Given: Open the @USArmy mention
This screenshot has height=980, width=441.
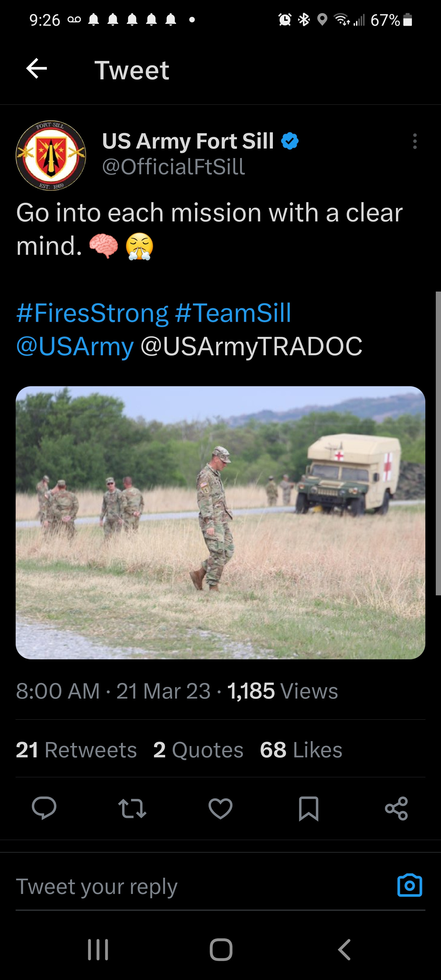Looking at the screenshot, I should coord(75,346).
